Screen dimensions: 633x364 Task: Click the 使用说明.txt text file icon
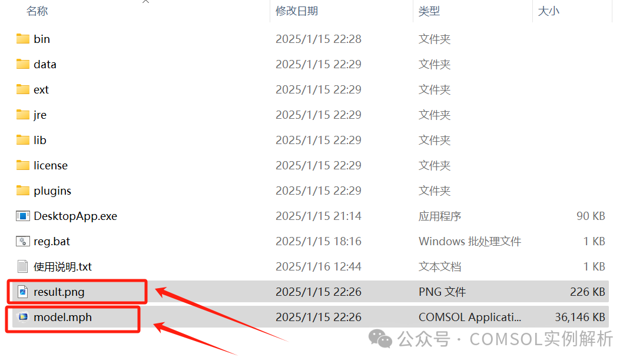[22, 266]
